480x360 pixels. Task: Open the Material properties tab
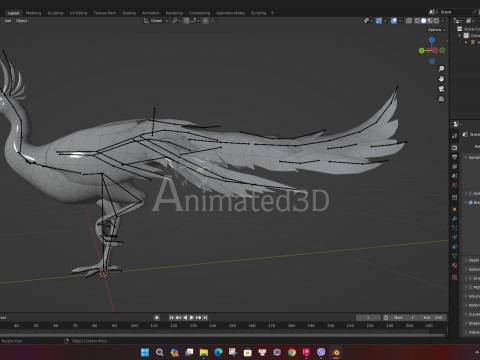pos(454,265)
